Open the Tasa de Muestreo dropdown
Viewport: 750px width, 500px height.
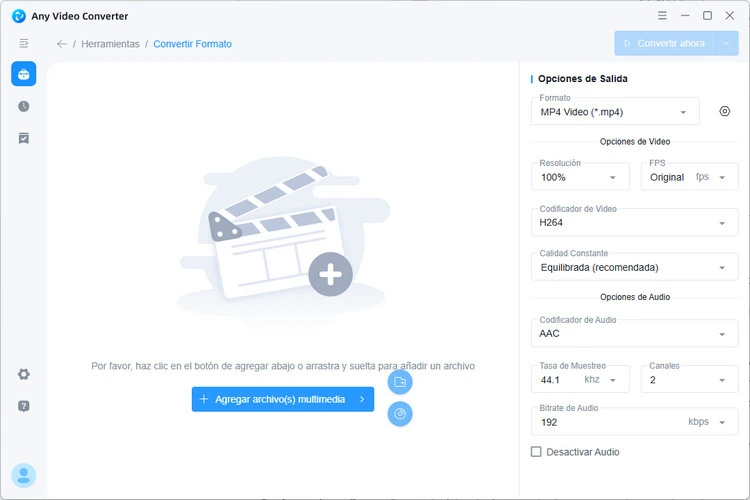click(580, 379)
